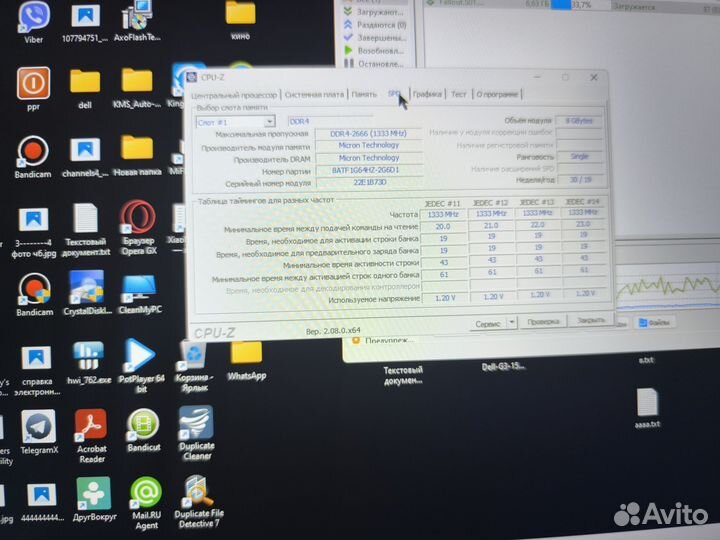
Task: Launch PotPlayer 64 bit shortcut
Action: click(141, 366)
